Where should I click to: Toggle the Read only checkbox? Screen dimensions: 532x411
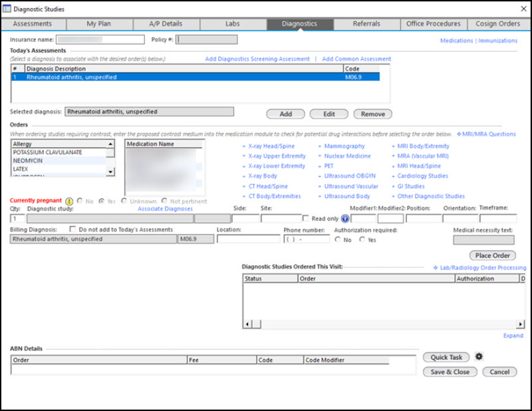[305, 218]
